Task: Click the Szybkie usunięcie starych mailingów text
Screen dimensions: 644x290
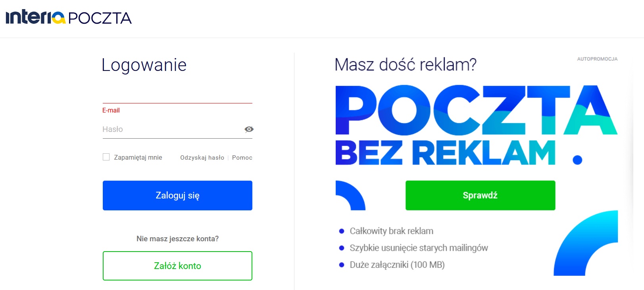Action: pos(419,248)
